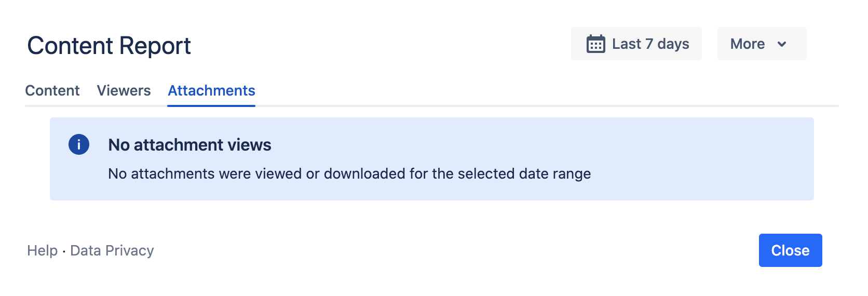Click the word More in the dropdown button

point(747,44)
